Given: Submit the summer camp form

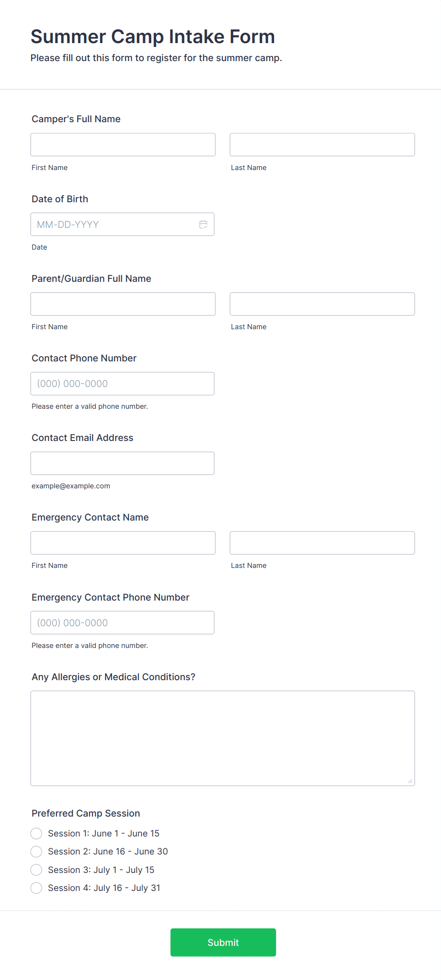Looking at the screenshot, I should [223, 943].
